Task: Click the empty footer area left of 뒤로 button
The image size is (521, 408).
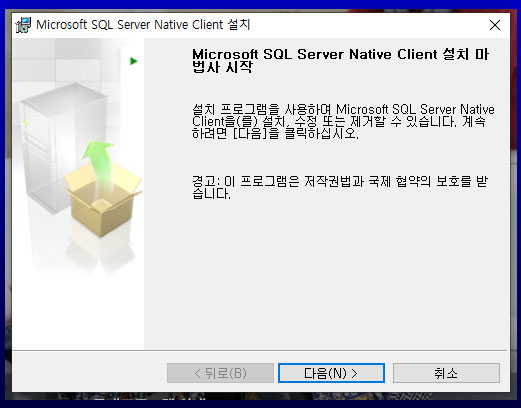Action: click(x=89, y=373)
